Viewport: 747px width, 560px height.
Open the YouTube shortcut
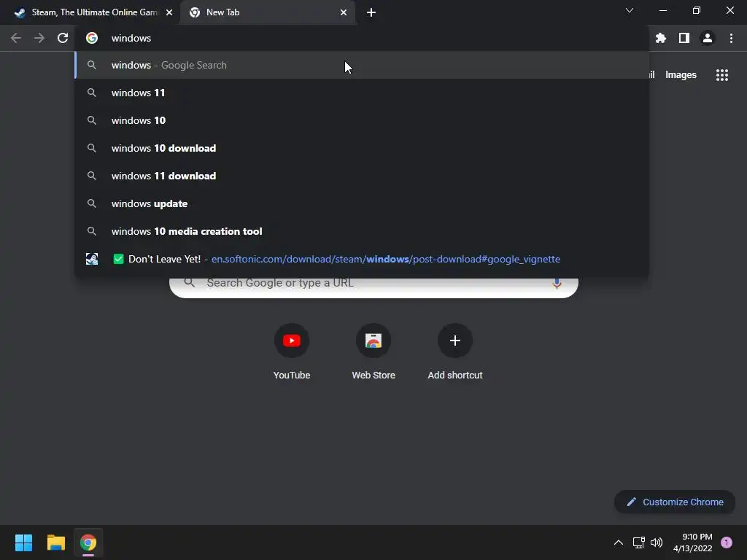point(292,341)
